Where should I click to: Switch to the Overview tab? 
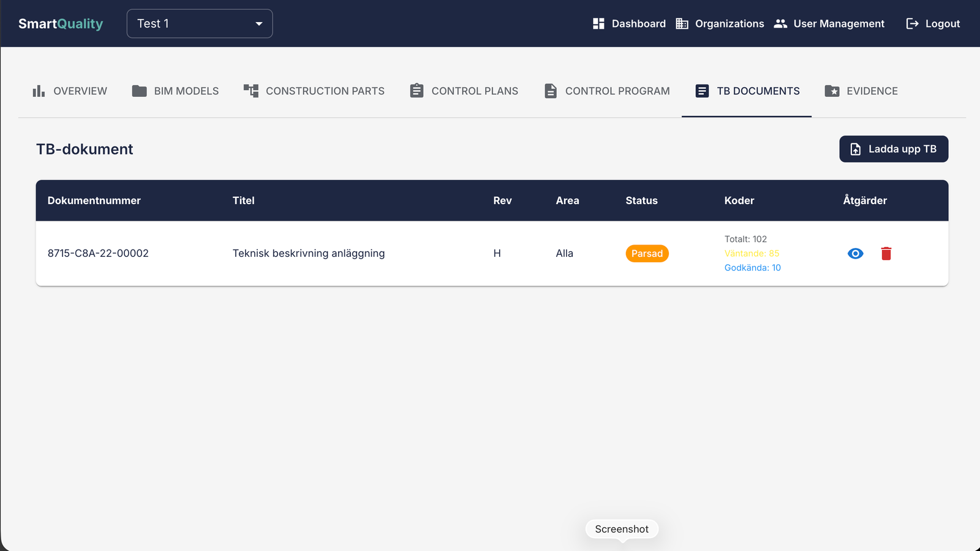click(x=69, y=91)
